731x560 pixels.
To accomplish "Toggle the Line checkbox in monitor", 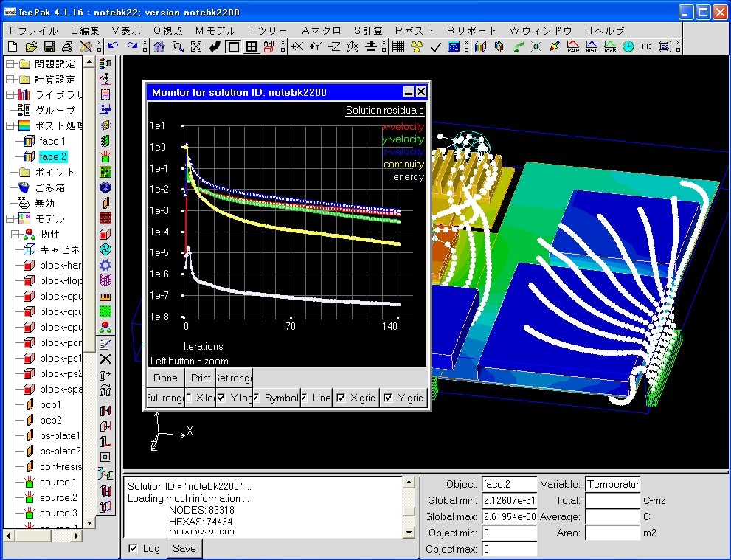I will (x=304, y=398).
